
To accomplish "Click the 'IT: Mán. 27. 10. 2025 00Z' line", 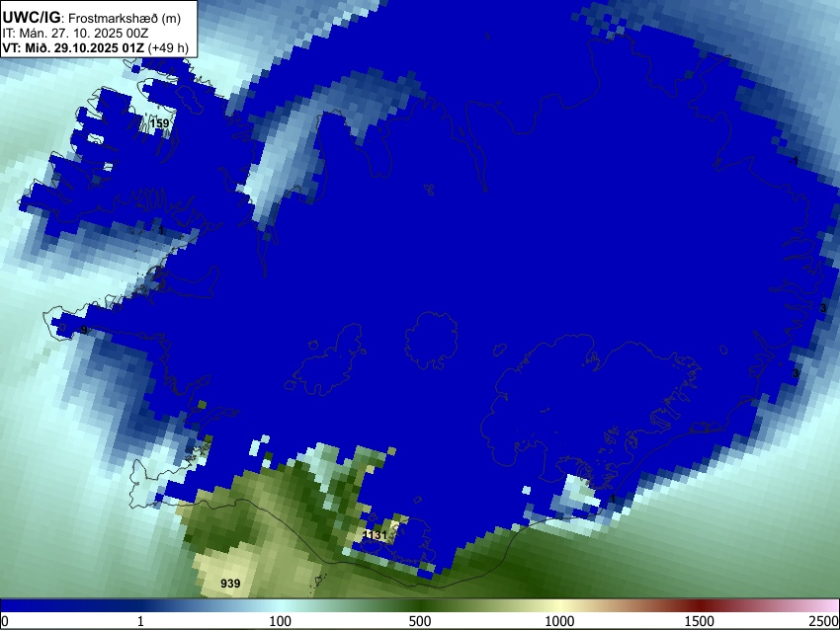I will pyautogui.click(x=75, y=34).
